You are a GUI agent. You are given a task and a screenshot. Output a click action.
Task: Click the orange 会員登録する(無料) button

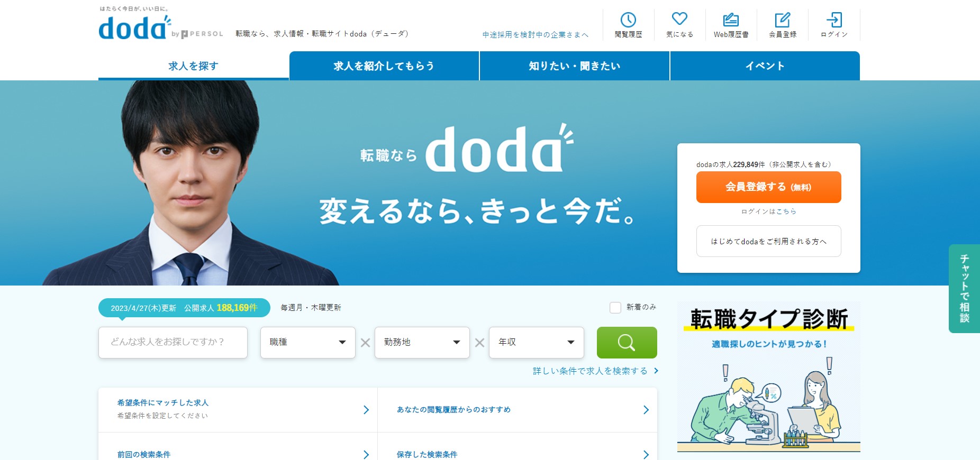click(x=768, y=187)
